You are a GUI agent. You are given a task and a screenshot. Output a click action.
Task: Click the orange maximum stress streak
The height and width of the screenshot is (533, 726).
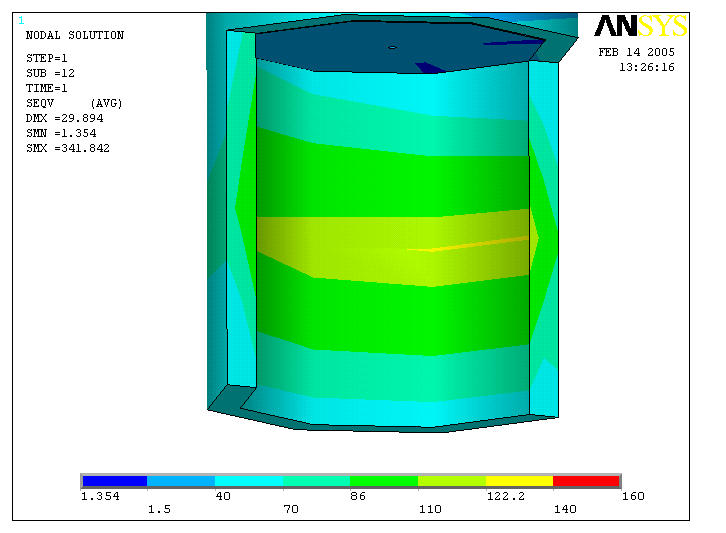click(468, 245)
